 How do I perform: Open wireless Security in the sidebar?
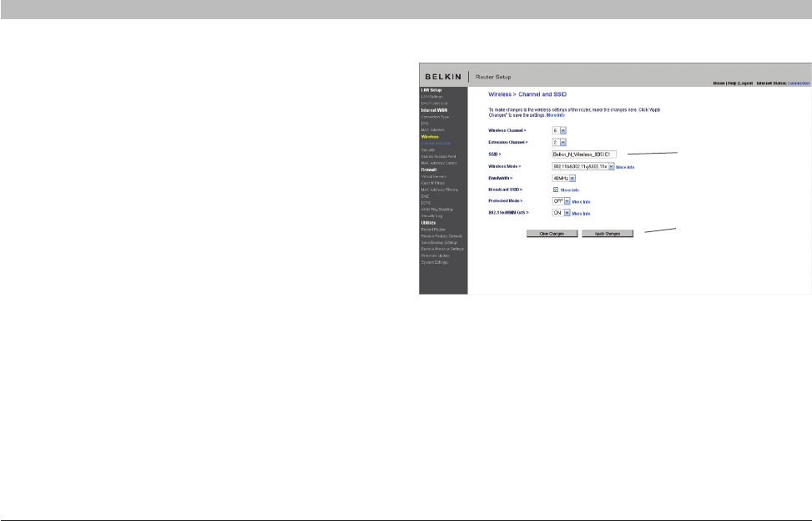tap(428, 150)
